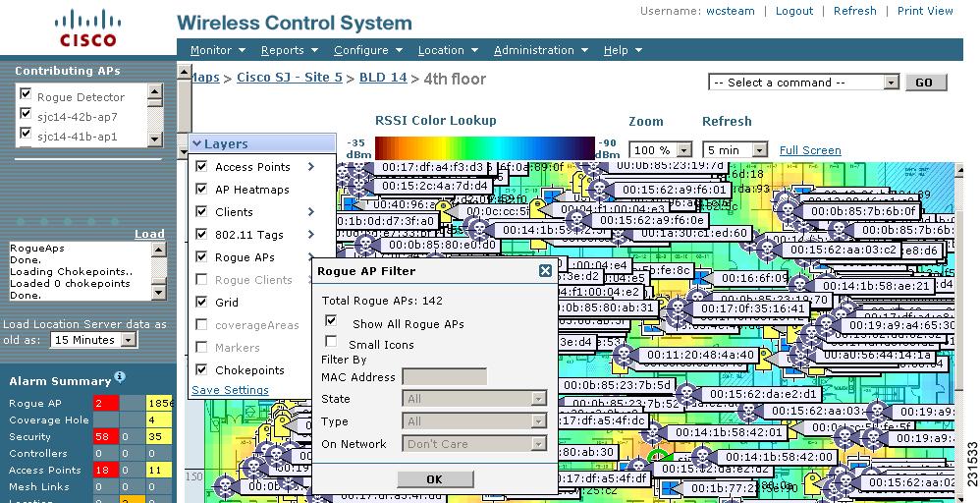Screen dimensions: 980x503
Task: Toggle the Access Points layer checkbox
Action: click(201, 166)
